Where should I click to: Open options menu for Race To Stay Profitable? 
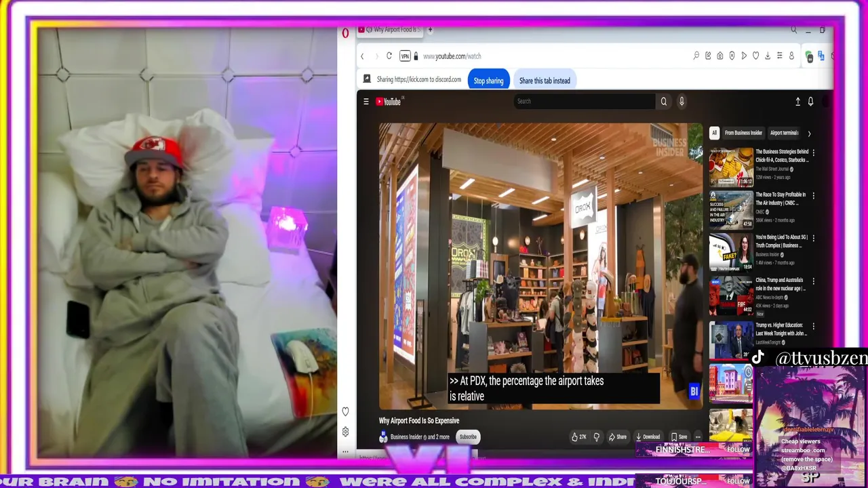[814, 195]
